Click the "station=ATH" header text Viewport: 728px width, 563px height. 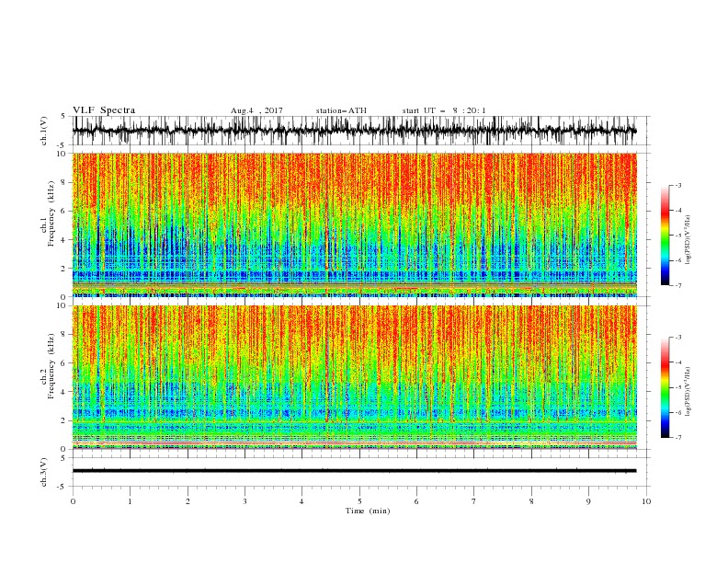point(341,110)
